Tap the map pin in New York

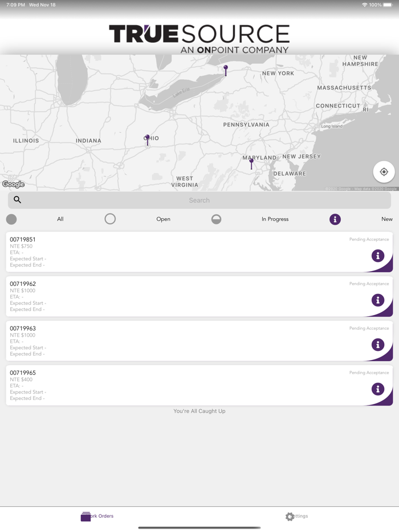point(226,70)
